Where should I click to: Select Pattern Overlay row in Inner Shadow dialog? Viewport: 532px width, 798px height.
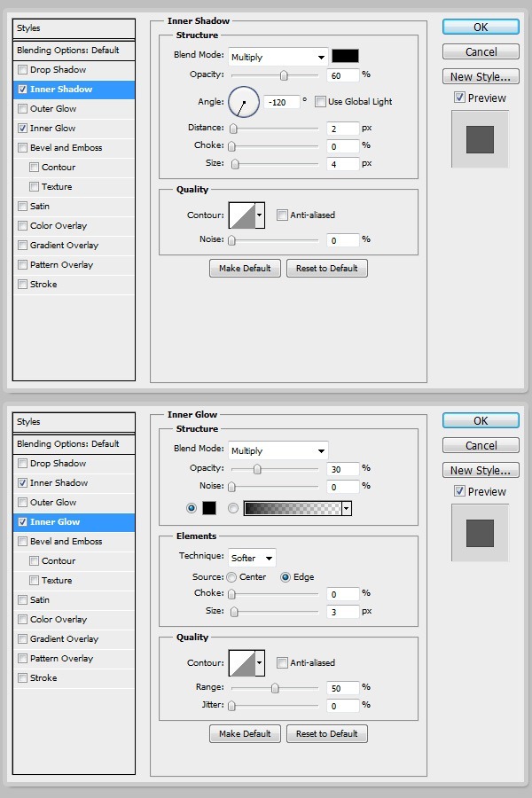point(74,264)
